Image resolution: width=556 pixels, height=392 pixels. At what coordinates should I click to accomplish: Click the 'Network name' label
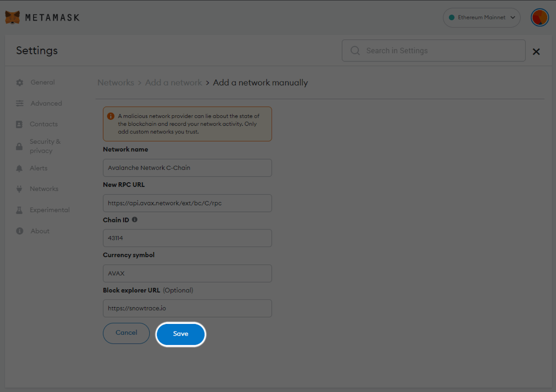(x=125, y=149)
